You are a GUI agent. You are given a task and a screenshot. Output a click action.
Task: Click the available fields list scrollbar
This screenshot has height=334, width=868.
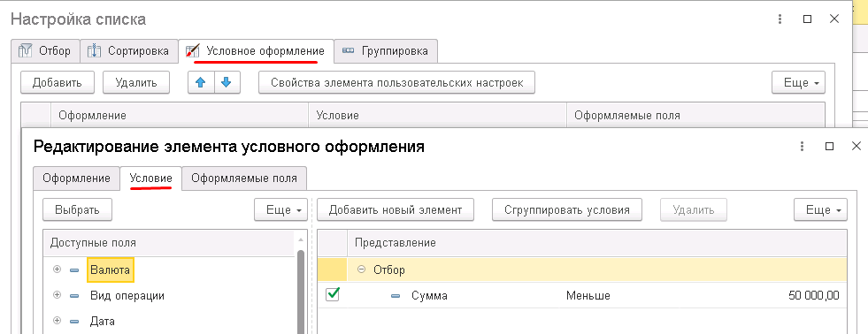(301, 291)
